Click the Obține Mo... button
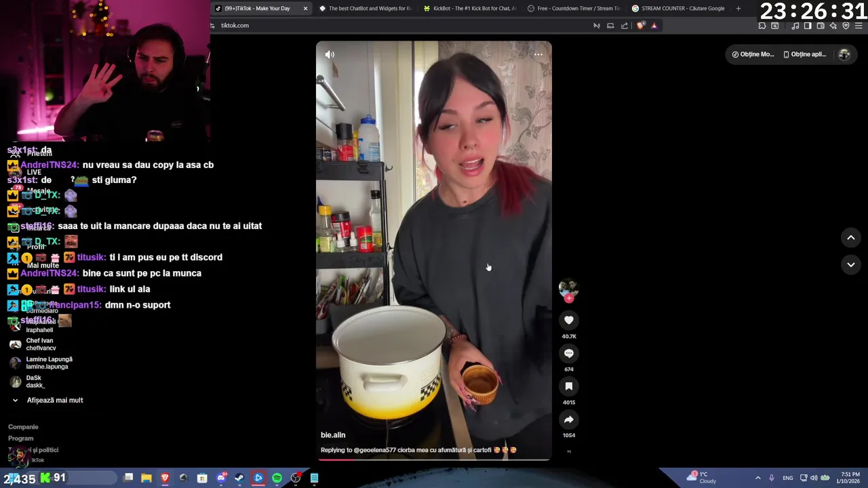 click(x=753, y=54)
